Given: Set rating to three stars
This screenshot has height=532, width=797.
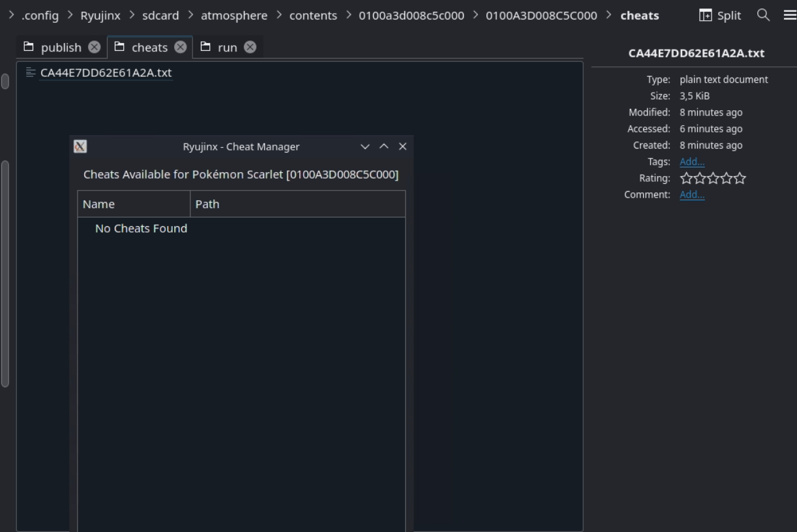Looking at the screenshot, I should (x=713, y=179).
